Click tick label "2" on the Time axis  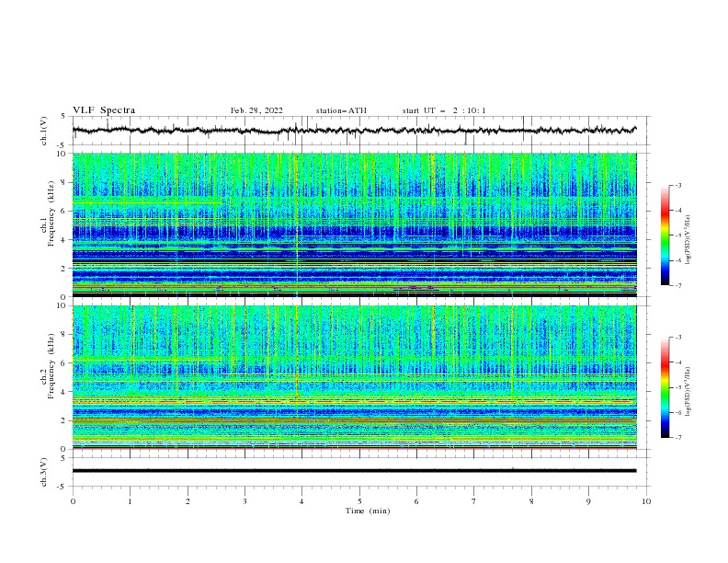[x=188, y=501]
